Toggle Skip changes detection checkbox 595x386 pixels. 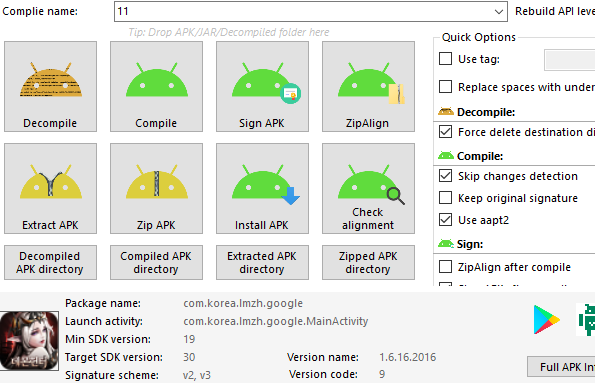click(445, 176)
